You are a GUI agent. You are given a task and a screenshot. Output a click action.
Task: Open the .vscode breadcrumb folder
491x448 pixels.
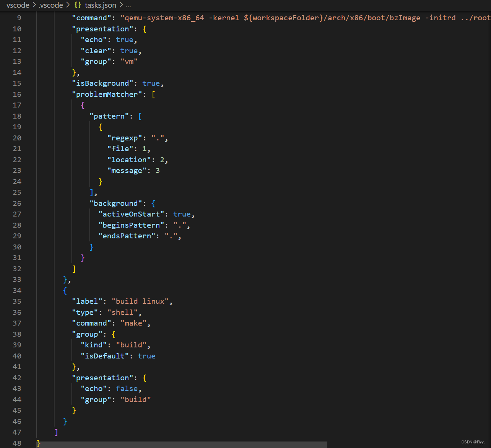51,5
